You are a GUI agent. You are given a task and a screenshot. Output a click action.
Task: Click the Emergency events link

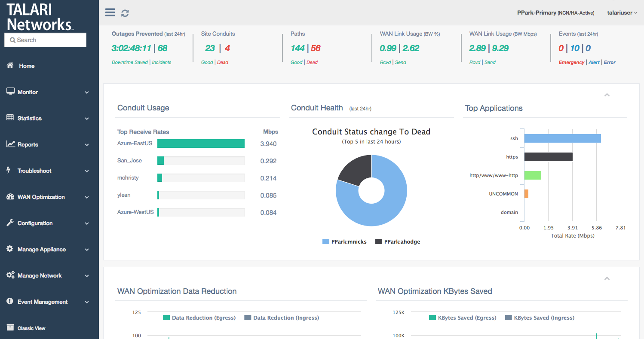coord(571,62)
